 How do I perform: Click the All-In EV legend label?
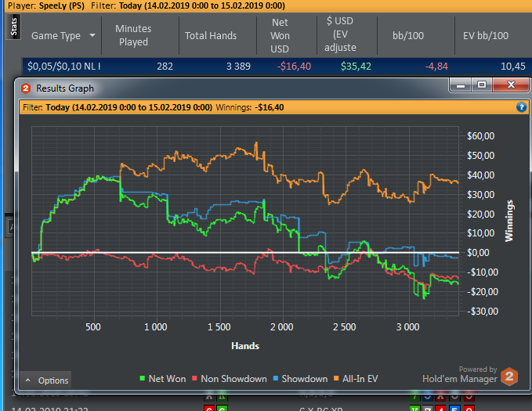[360, 379]
